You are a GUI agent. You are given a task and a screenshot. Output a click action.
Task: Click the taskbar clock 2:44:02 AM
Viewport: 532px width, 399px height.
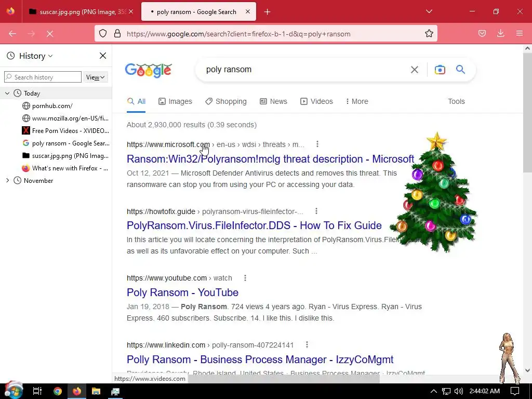click(484, 391)
